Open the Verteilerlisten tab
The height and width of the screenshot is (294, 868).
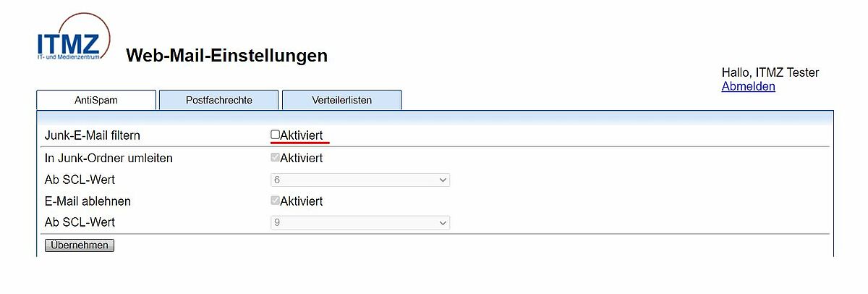pos(341,100)
